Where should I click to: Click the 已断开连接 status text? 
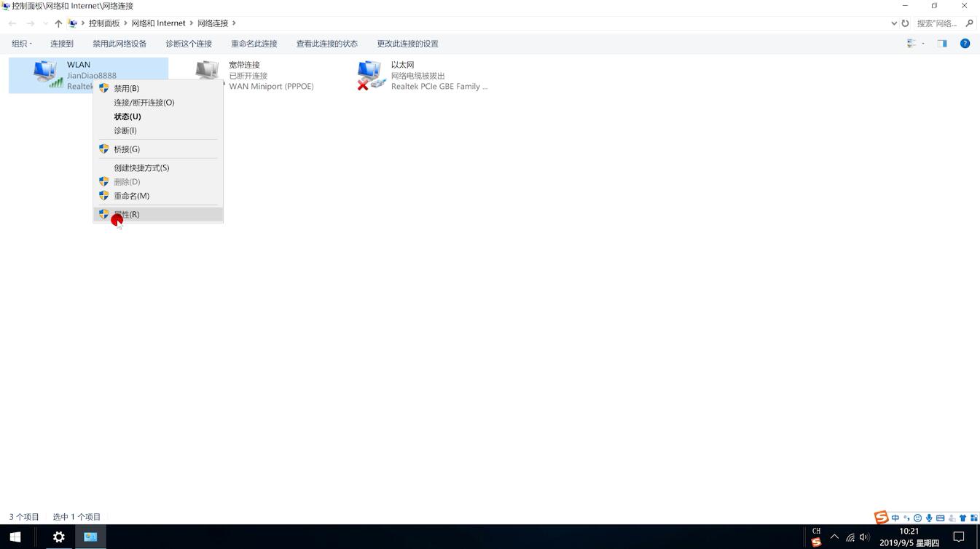click(x=248, y=76)
